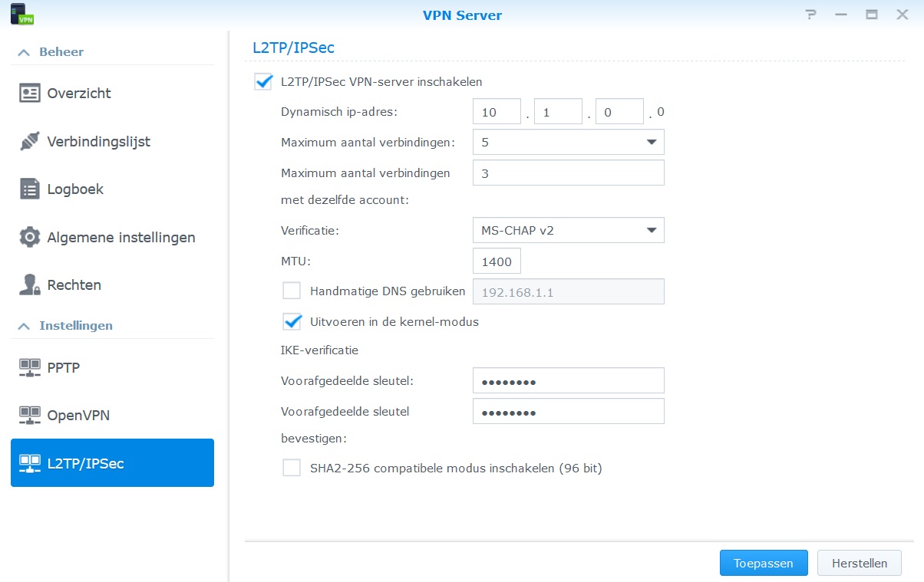The width and height of the screenshot is (924, 582).
Task: Click the Logboek list icon
Action: coord(30,189)
